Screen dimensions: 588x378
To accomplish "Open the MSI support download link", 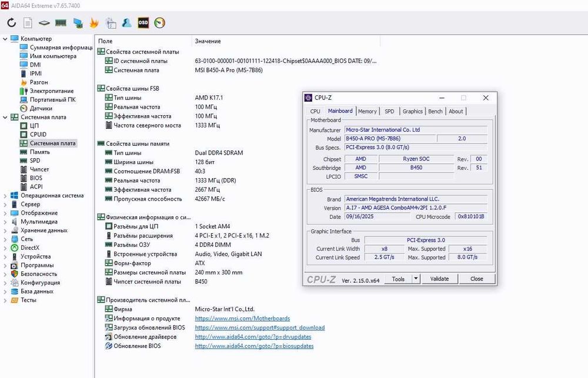I will [x=260, y=327].
